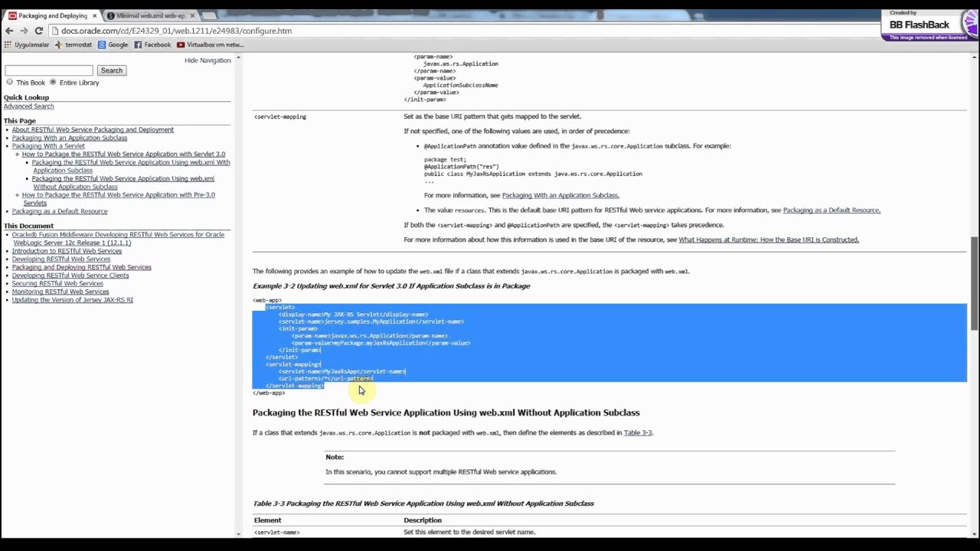Open Packaging and Deploying RESTful Web Services
980x551 pixels.
click(81, 267)
